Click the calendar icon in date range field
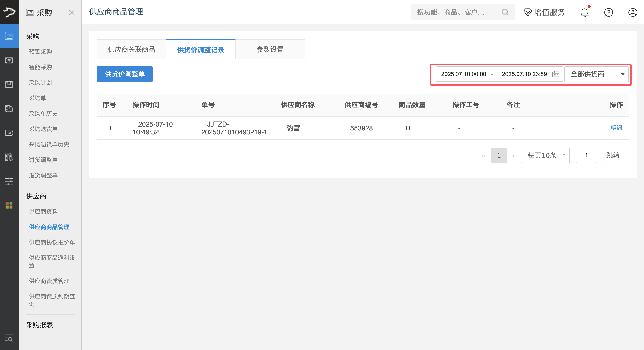644x350 pixels. 556,74
